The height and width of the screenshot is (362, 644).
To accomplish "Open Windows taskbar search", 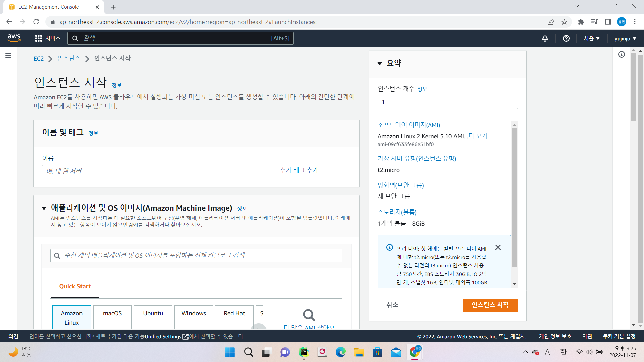I will (x=249, y=352).
